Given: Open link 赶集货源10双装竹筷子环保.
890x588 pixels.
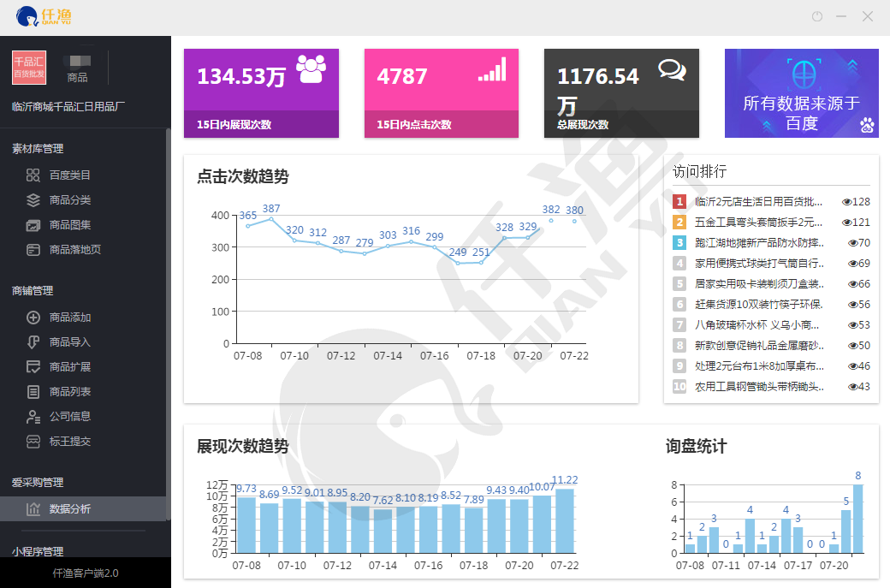Looking at the screenshot, I should (758, 304).
